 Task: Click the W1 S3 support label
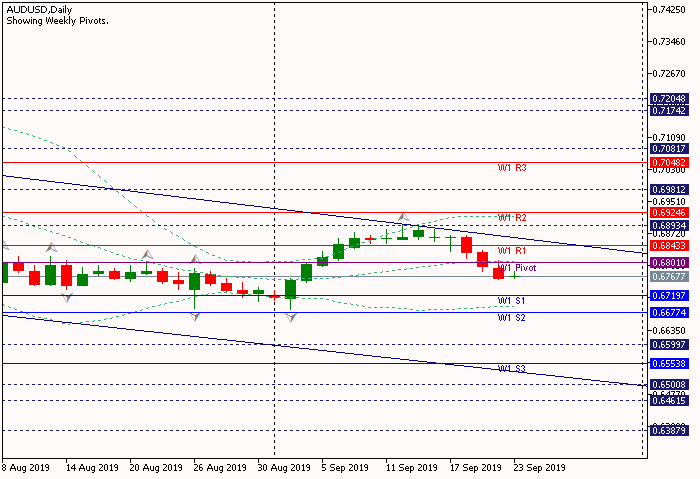tap(512, 369)
